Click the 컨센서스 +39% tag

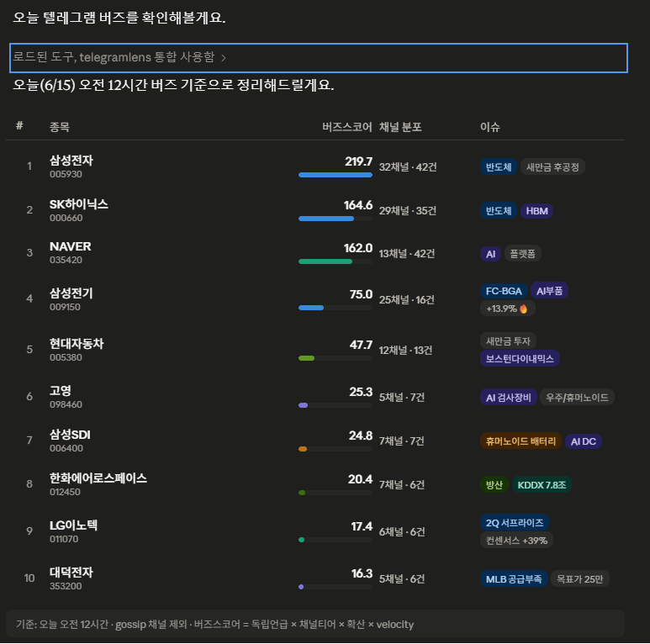click(516, 541)
